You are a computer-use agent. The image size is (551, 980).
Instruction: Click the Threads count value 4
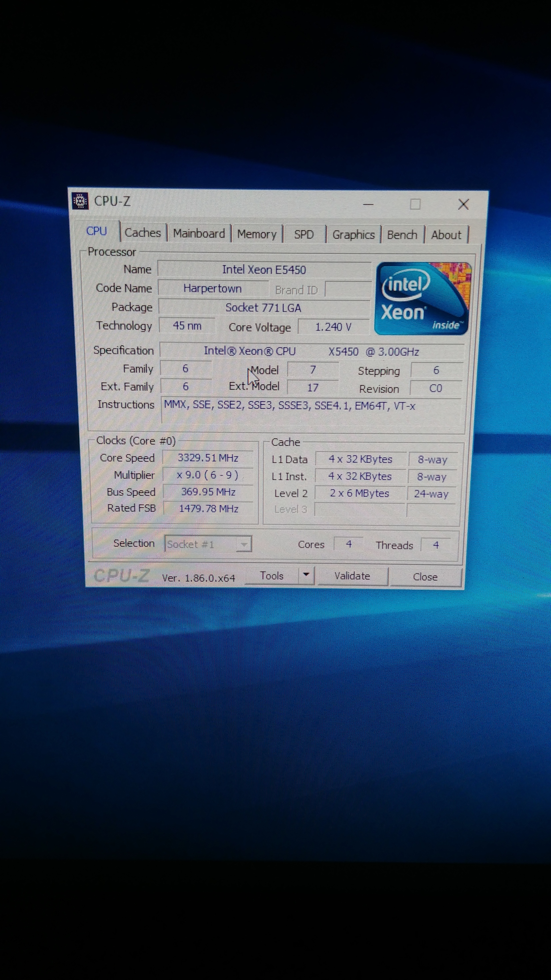pyautogui.click(x=436, y=545)
